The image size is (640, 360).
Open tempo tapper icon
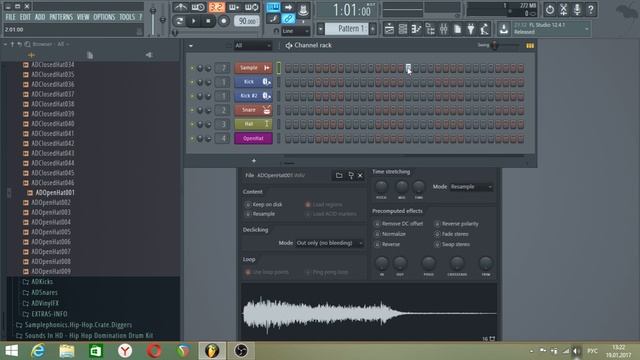484,29
